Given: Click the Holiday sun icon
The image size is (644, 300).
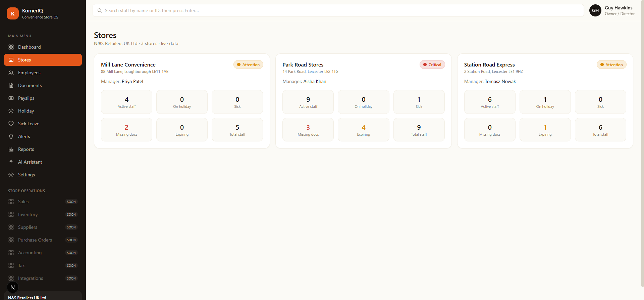Looking at the screenshot, I should (11, 111).
